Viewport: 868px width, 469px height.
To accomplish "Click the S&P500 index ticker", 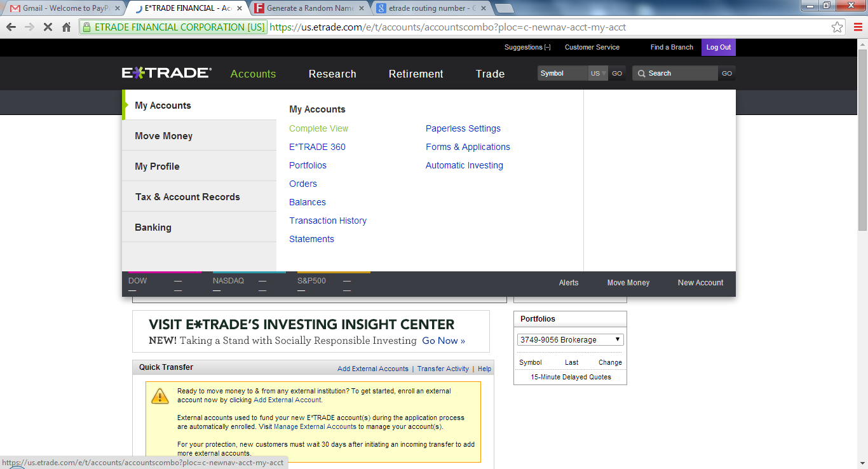I will (x=334, y=284).
